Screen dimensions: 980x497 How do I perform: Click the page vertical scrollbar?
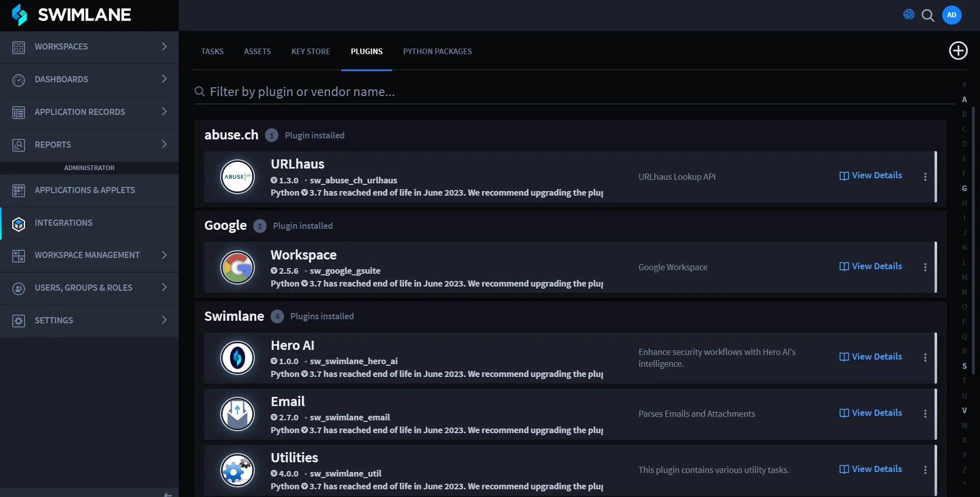[x=974, y=240]
